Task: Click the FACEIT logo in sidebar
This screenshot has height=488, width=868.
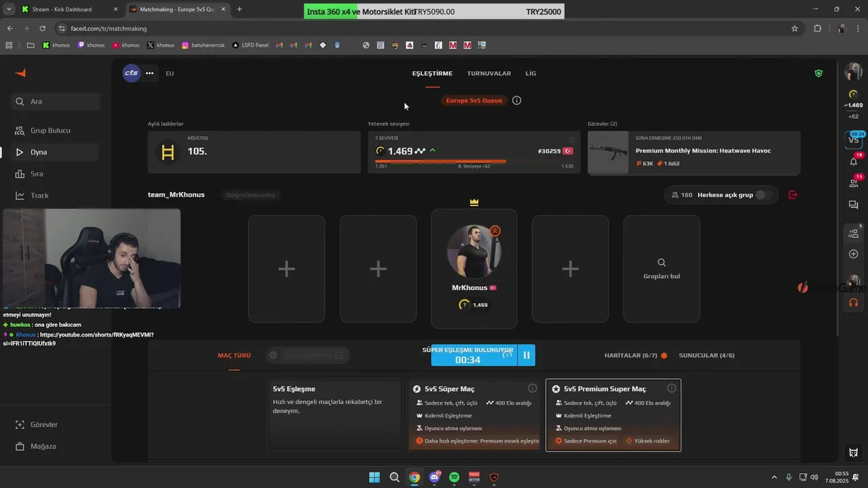Action: click(20, 73)
